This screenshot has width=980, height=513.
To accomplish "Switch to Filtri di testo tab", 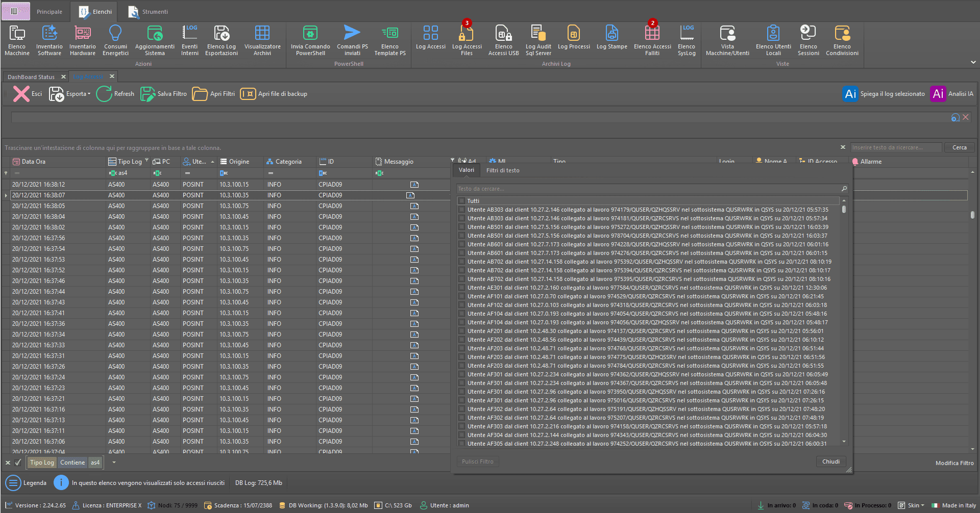I will [x=503, y=170].
